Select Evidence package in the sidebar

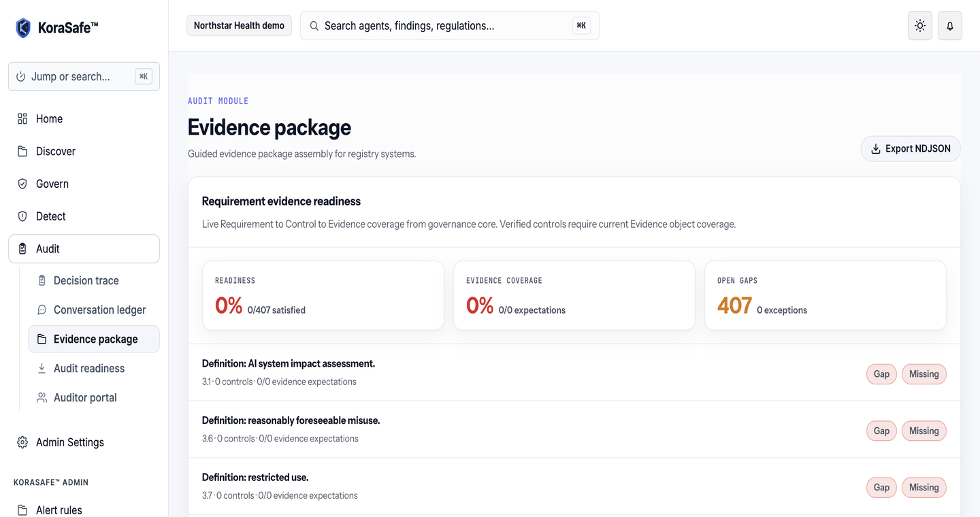(94, 339)
